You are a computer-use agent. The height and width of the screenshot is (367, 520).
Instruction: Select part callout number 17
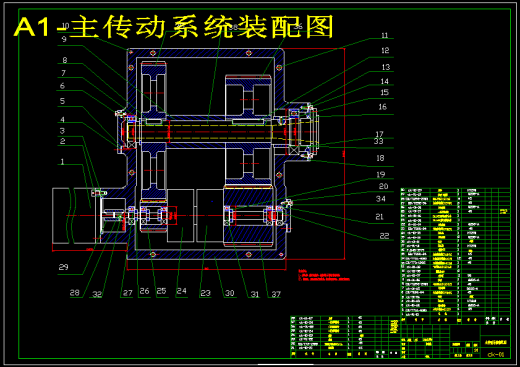pos(379,134)
